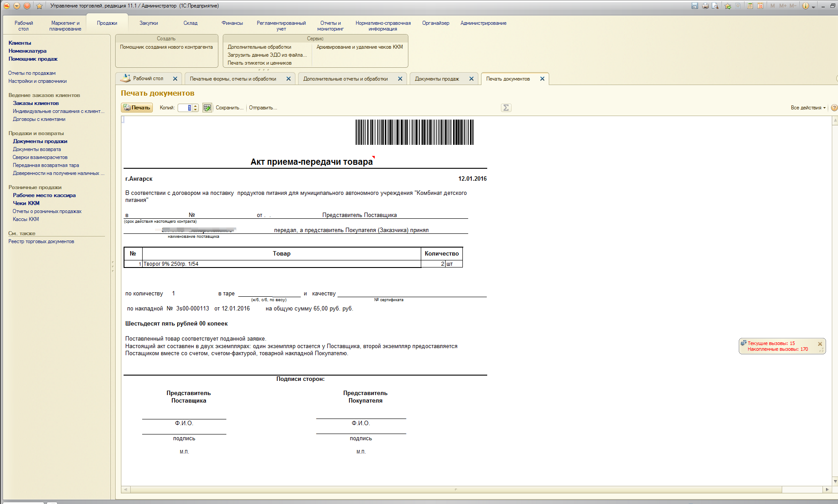This screenshot has width=838, height=504.
Task: Click the Sum (Σ) icon button
Action: pyautogui.click(x=506, y=108)
